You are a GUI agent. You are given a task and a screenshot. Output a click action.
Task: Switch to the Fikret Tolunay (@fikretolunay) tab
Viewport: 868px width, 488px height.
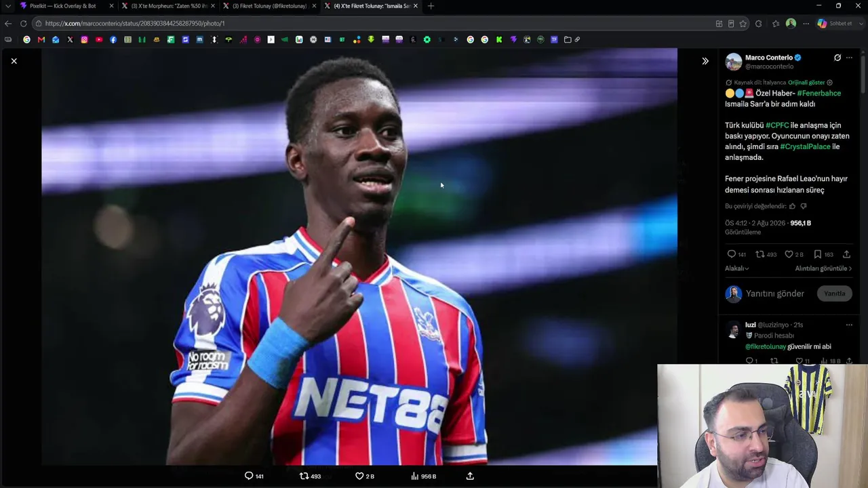coord(269,6)
